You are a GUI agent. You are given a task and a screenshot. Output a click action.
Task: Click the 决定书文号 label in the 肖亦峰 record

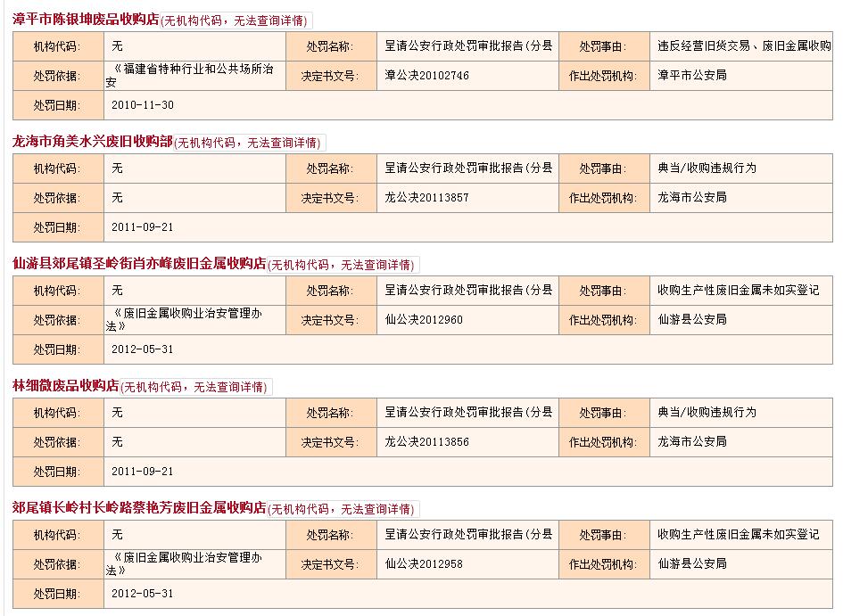point(330,320)
